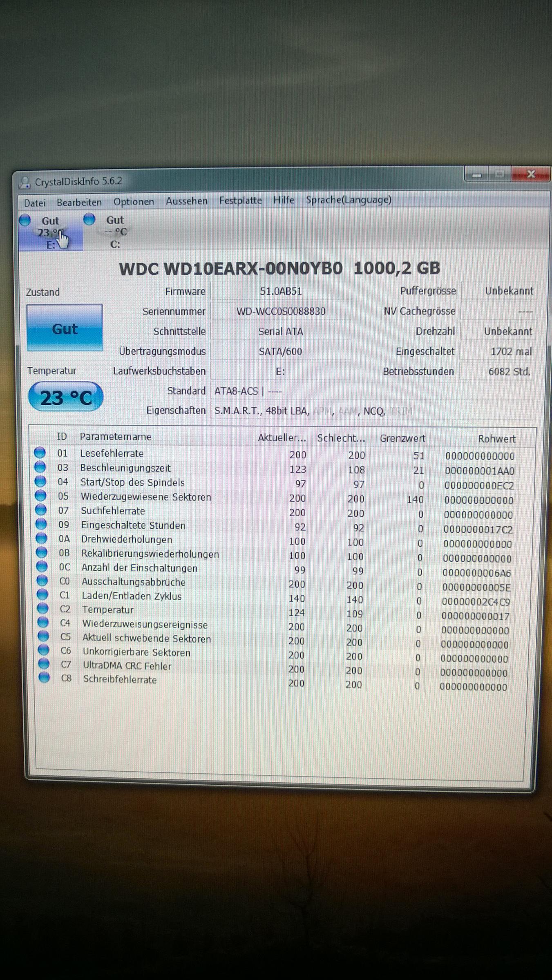
Task: Click the blue Gut health status button
Action: point(65,328)
